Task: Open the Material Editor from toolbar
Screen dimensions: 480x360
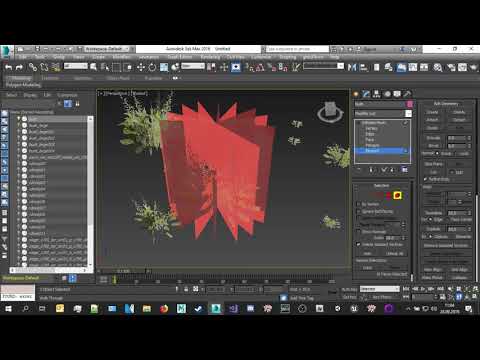Action: (x=438, y=67)
